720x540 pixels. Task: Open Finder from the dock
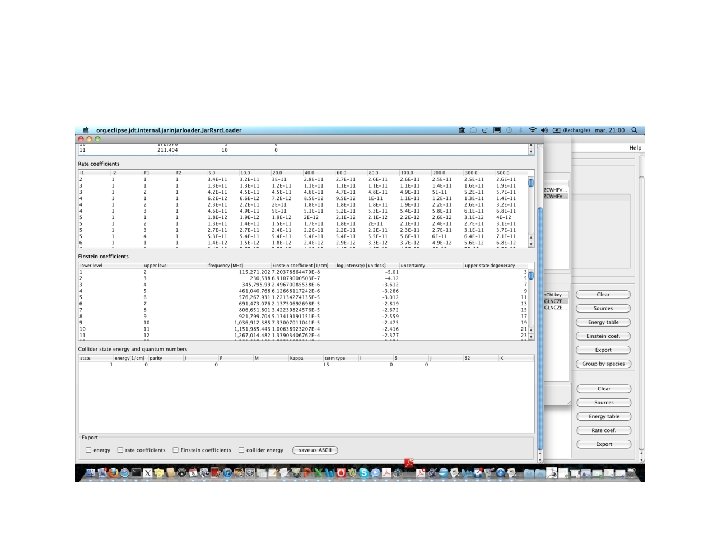(90, 472)
